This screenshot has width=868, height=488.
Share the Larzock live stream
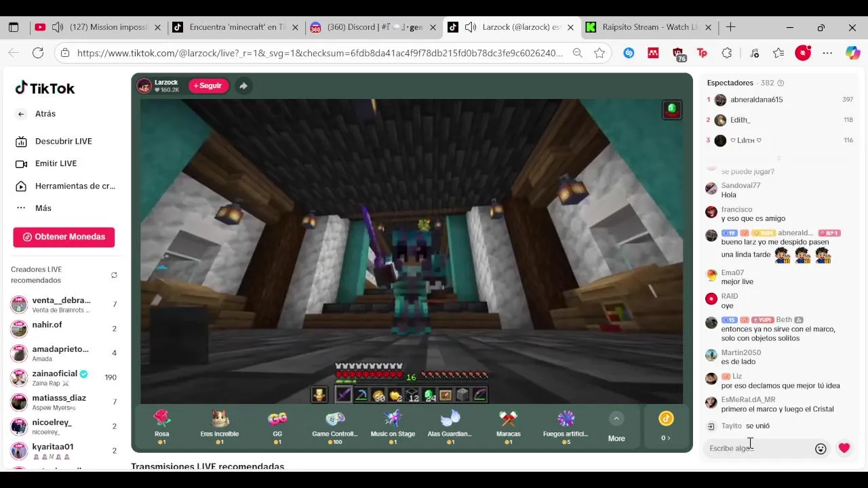[x=243, y=86]
